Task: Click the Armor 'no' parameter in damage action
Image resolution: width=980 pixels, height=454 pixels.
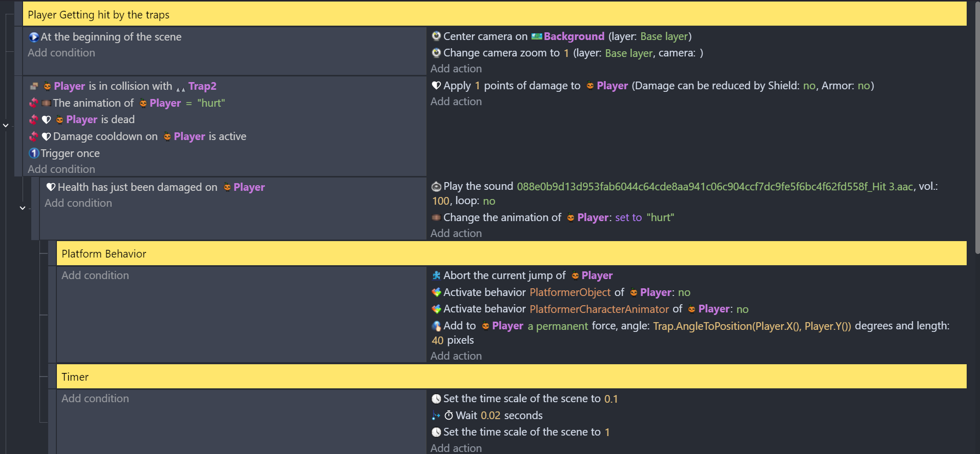Action: (864, 86)
